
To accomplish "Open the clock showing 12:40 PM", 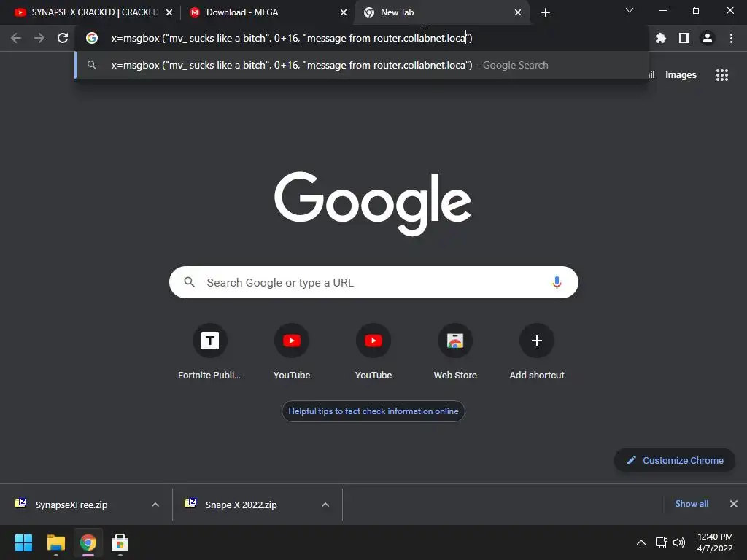I will click(715, 542).
